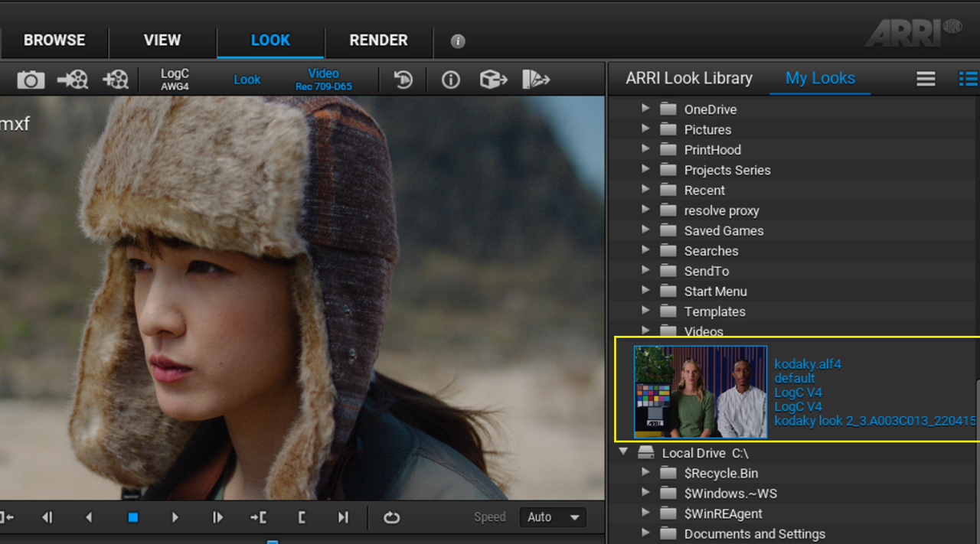Click the reset look circular-arrow icon

click(403, 79)
